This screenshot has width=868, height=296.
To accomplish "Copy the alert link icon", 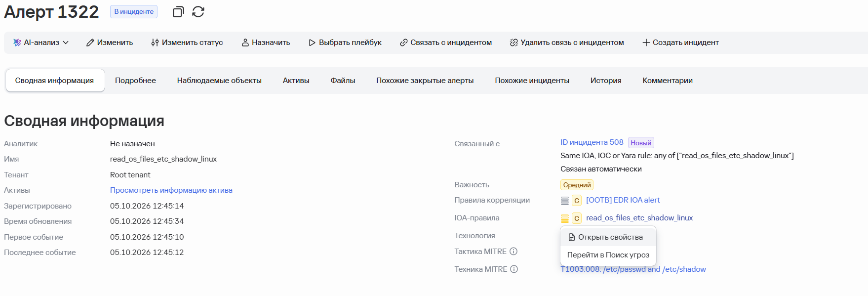I will pos(178,12).
